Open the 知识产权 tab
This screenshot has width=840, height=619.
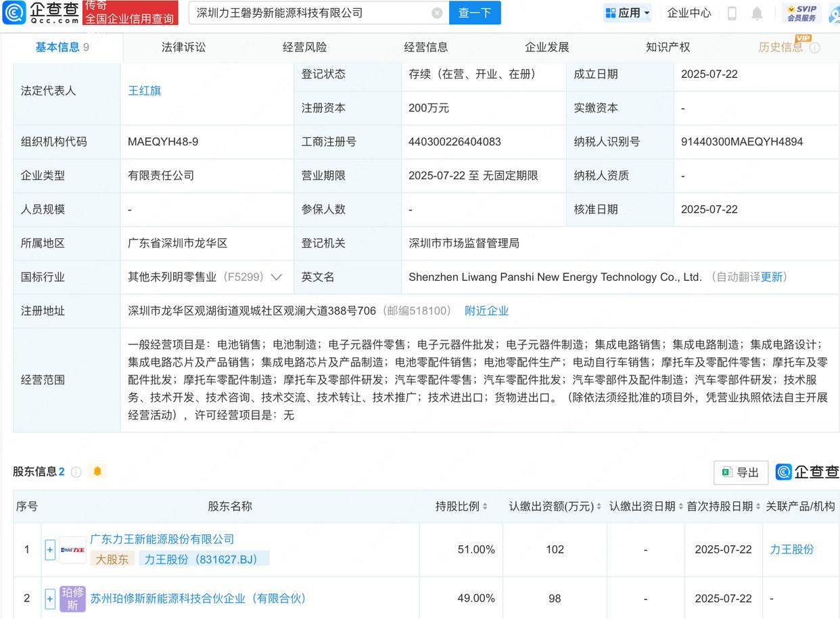pos(668,47)
